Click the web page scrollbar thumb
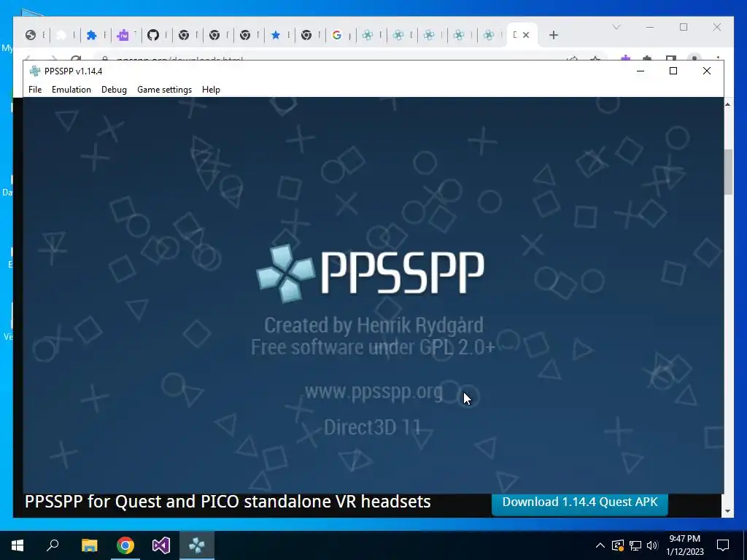This screenshot has width=747, height=560. click(727, 171)
